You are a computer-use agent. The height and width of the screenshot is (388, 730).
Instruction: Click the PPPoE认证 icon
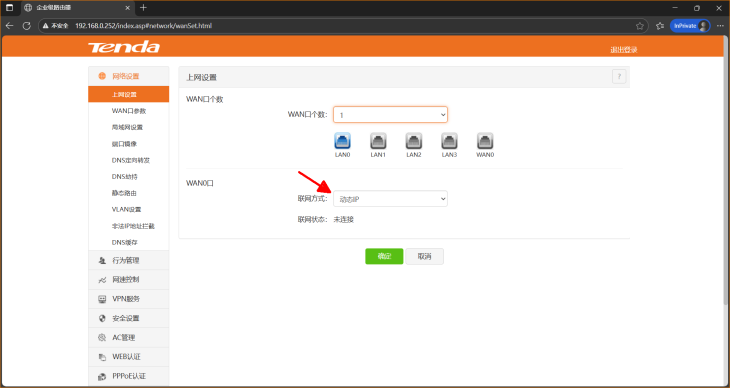(102, 376)
